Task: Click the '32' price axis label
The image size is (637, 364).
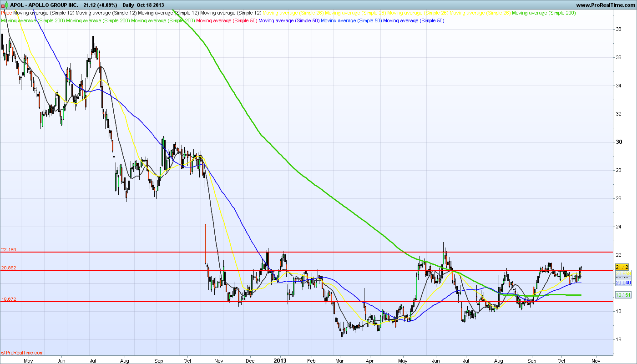Action: tap(618, 114)
